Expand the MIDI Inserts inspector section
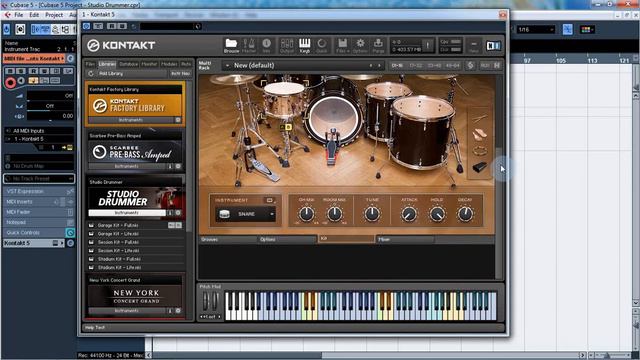The width and height of the screenshot is (640, 360). [39, 202]
